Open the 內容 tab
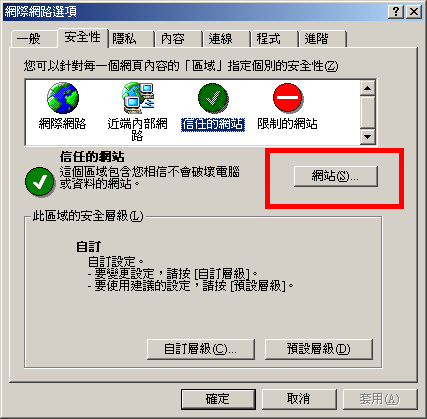This screenshot has height=419, width=427. [172, 39]
